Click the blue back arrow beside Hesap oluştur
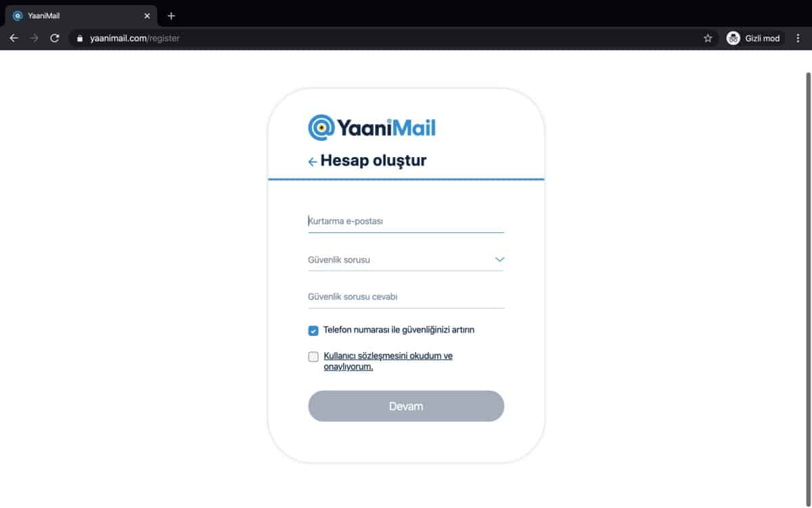812x508 pixels. coord(313,162)
